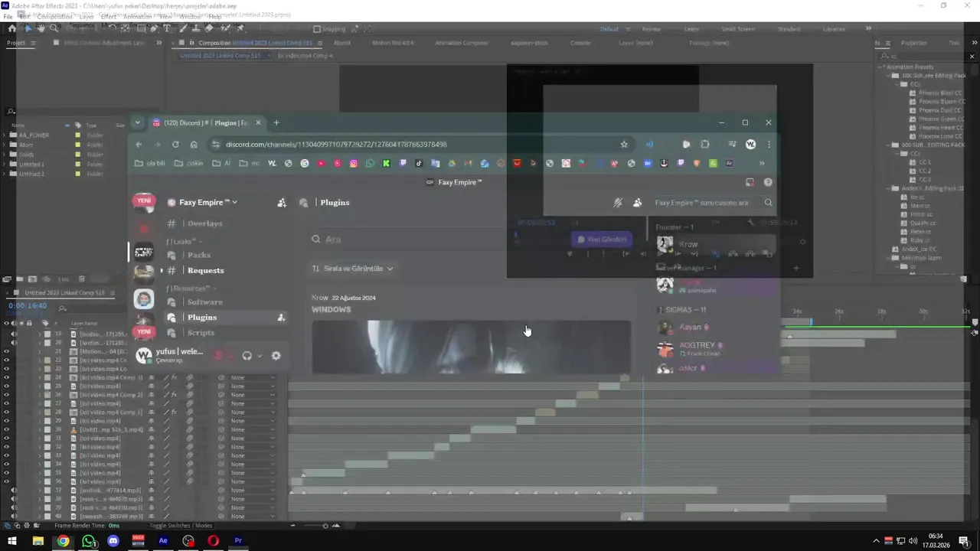
Task: Deafen using the Discord headphone icon
Action: coord(247,355)
